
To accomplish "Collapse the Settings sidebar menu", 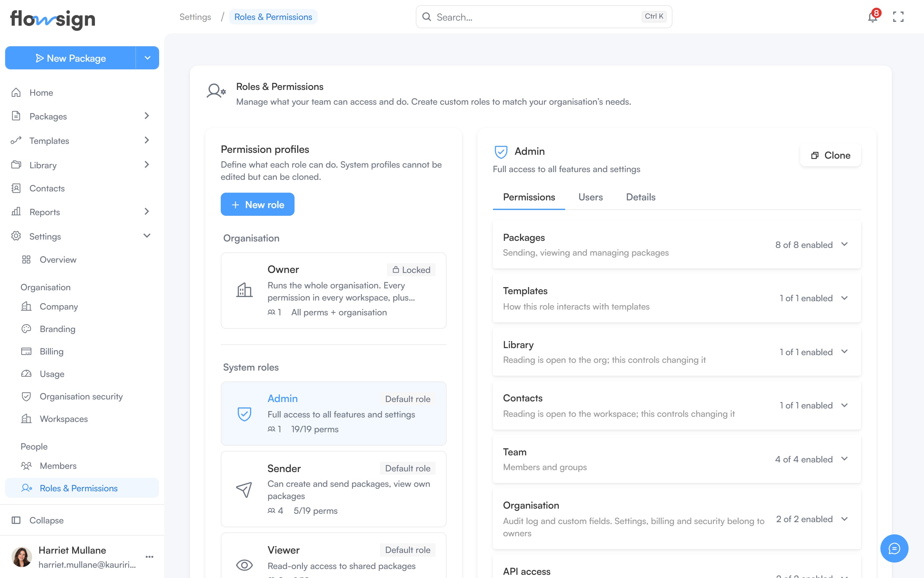I will tap(147, 236).
